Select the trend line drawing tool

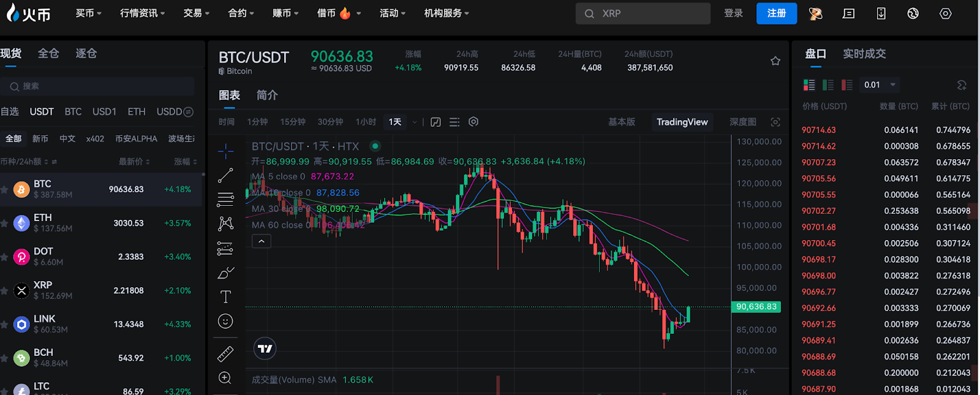pyautogui.click(x=225, y=176)
